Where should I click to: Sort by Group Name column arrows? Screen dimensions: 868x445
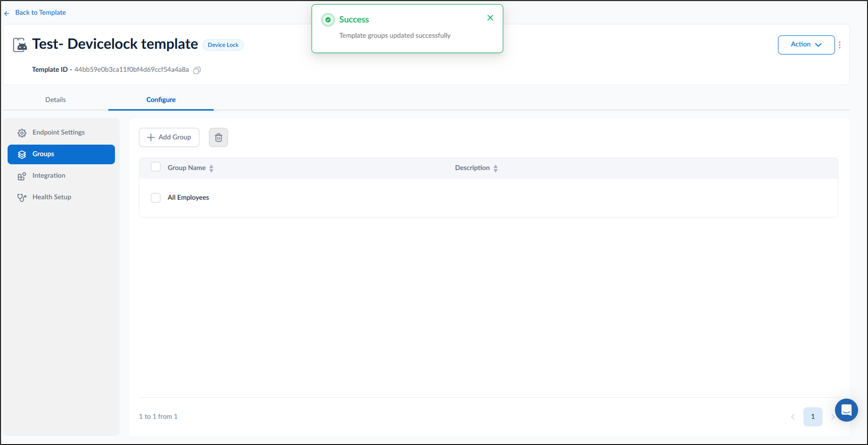pyautogui.click(x=211, y=168)
